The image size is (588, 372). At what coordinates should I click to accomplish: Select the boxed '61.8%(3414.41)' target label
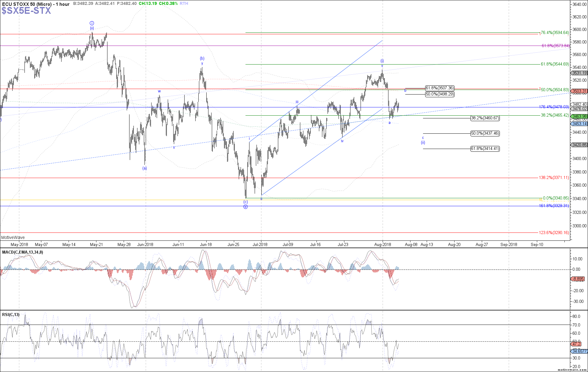[485, 149]
